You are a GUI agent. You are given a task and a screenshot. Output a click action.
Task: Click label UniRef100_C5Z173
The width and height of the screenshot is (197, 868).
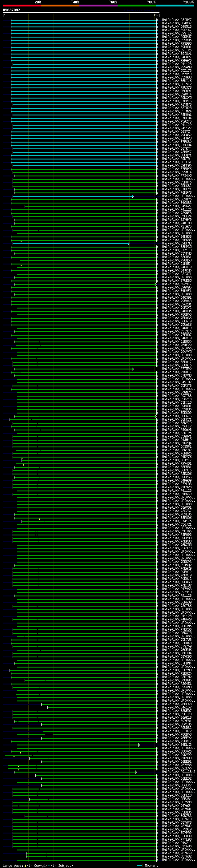point(177,71)
